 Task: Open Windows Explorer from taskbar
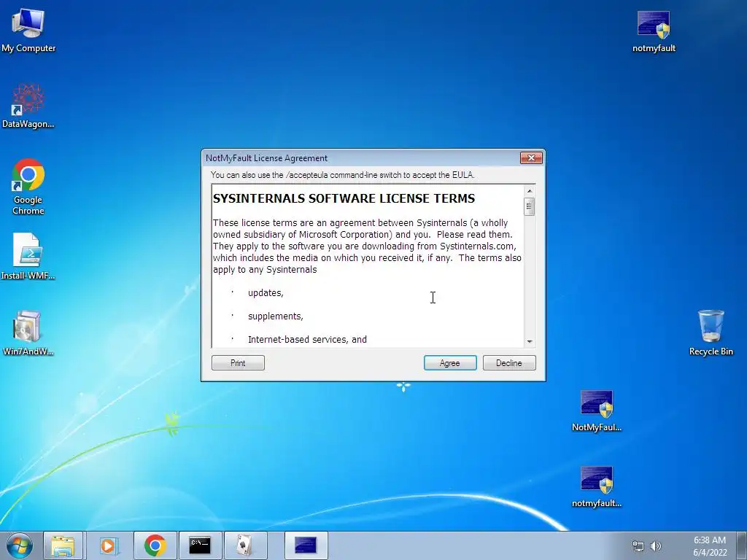click(x=63, y=545)
